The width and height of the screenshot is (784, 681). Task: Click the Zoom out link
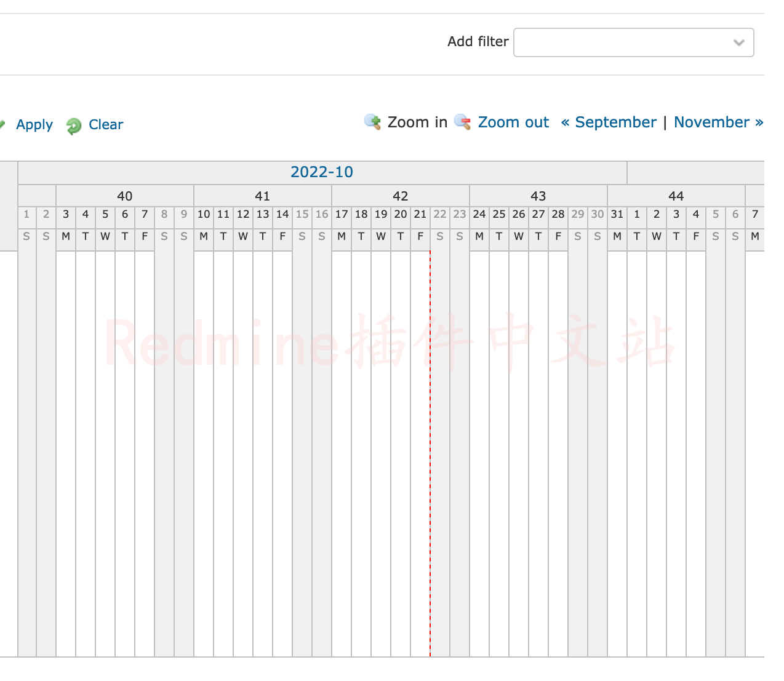click(513, 122)
